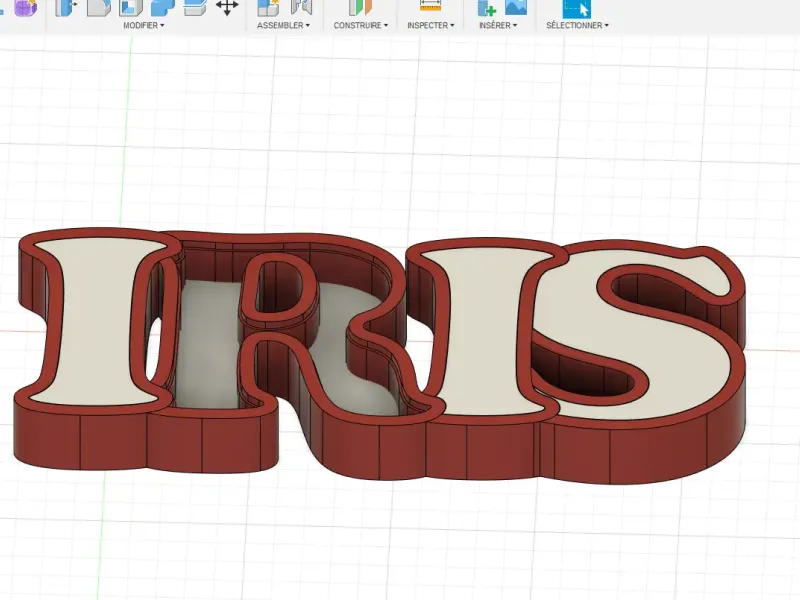The image size is (800, 600).
Task: Open the CONSTRUIRE dropdown menu
Action: coord(361,25)
